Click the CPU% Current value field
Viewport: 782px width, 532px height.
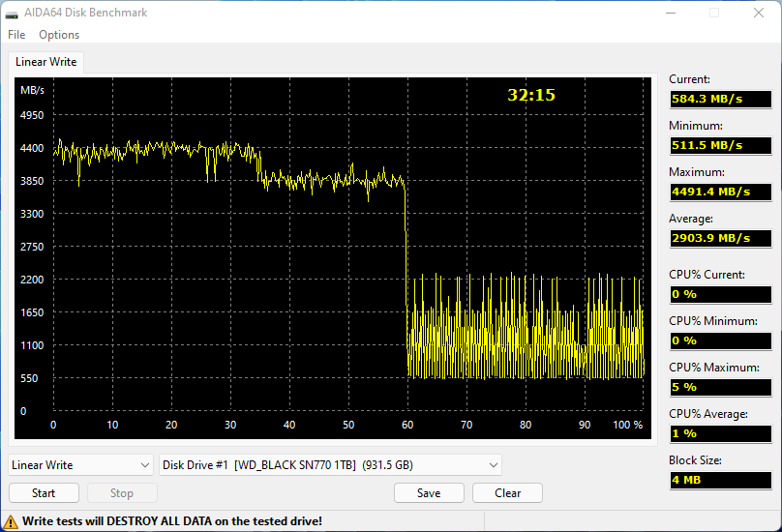(x=721, y=294)
